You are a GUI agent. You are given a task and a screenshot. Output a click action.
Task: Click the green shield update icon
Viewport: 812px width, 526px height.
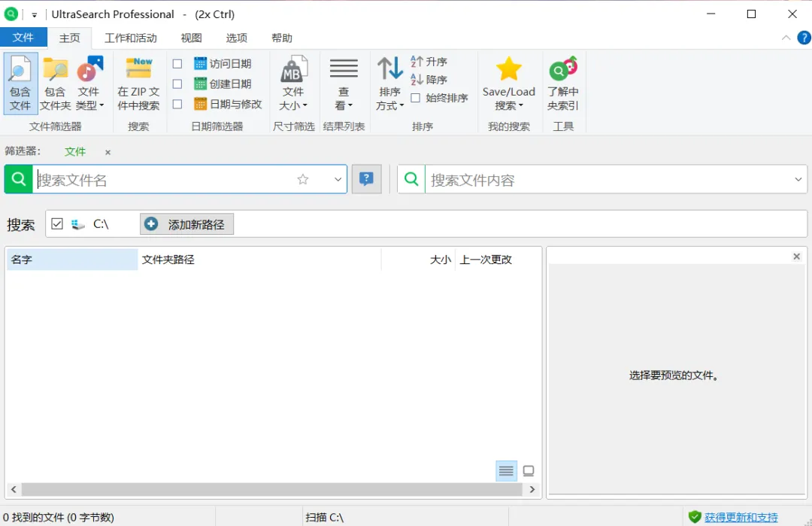pos(695,517)
